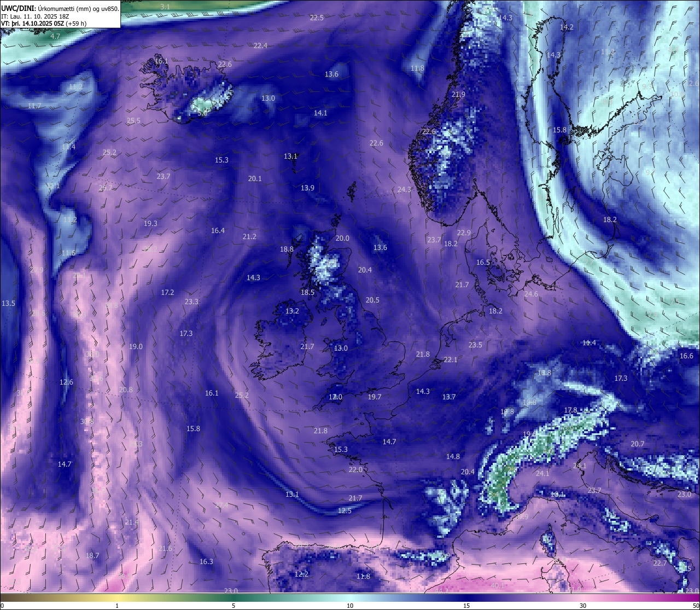Click the 13.2 value over Ireland

pyautogui.click(x=292, y=311)
